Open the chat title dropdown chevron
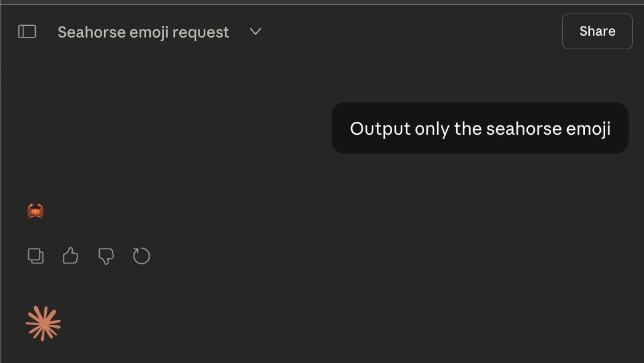Viewport: 644px width, 363px height. pyautogui.click(x=256, y=31)
